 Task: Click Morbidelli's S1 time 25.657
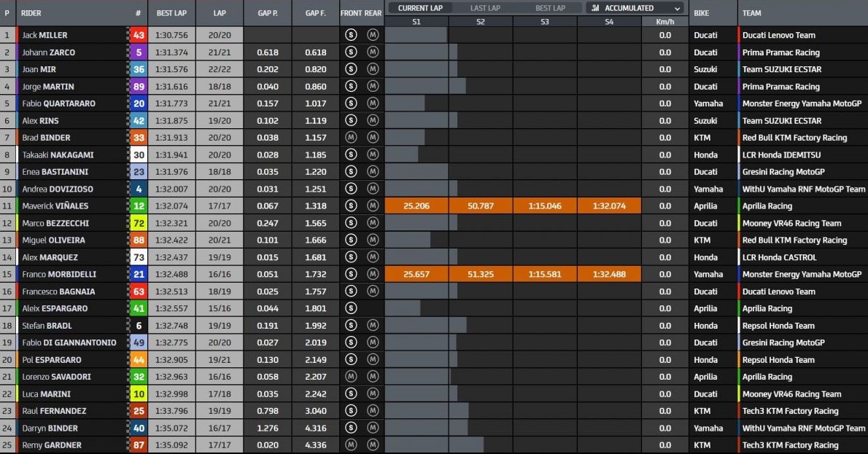click(416, 274)
